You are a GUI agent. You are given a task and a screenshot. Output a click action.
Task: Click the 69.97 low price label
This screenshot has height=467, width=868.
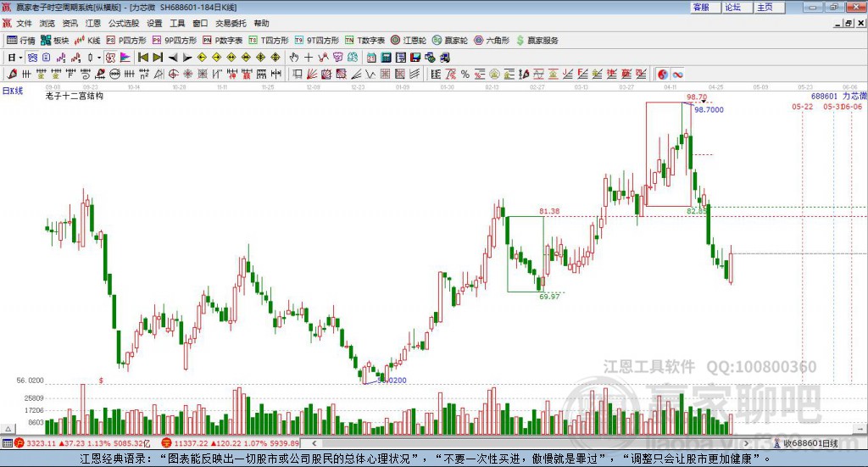tap(549, 297)
